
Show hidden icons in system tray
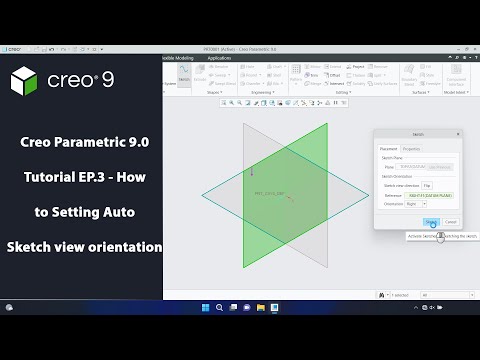click(416, 307)
